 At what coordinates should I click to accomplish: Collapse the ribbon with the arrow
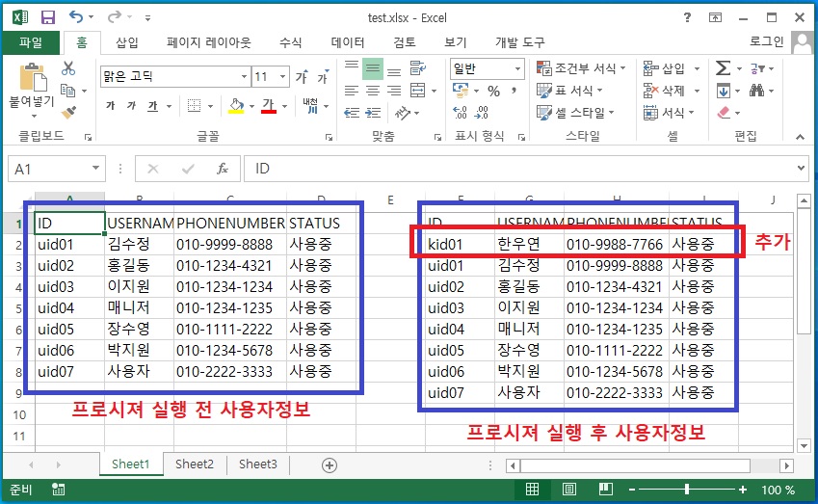pyautogui.click(x=800, y=137)
